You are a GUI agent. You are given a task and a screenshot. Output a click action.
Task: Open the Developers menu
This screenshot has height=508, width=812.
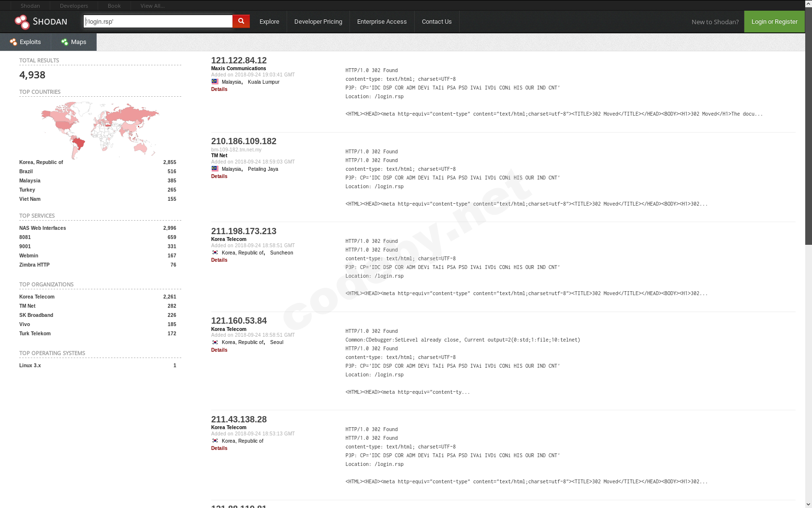(73, 5)
